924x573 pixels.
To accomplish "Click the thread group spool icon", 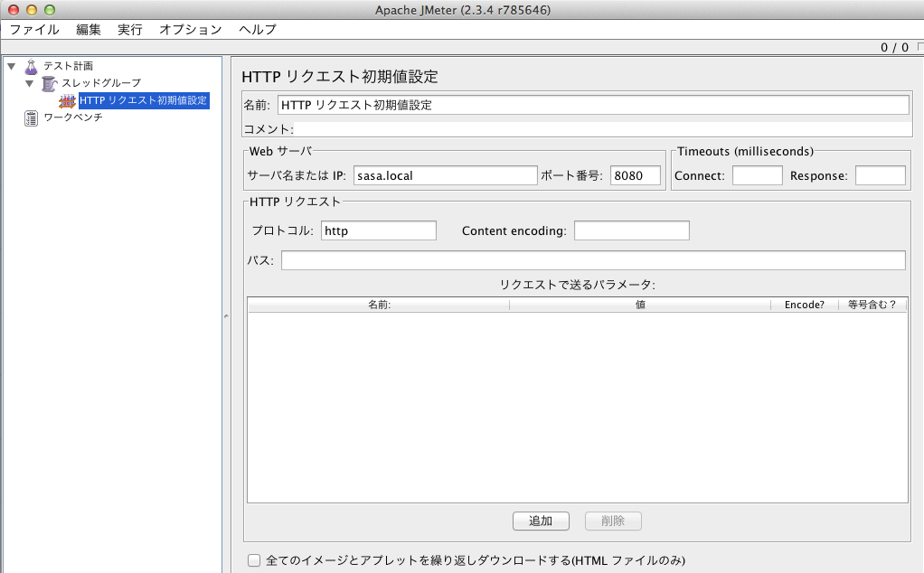I will tap(49, 83).
